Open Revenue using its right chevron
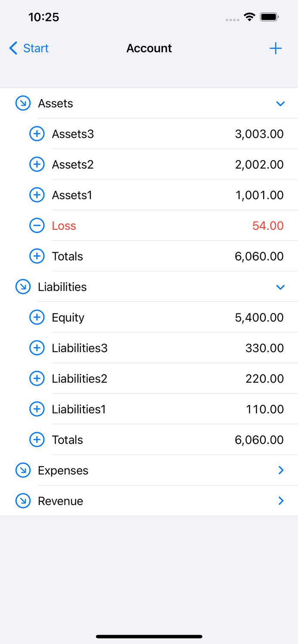Viewport: 298px width, 644px height. [281, 501]
